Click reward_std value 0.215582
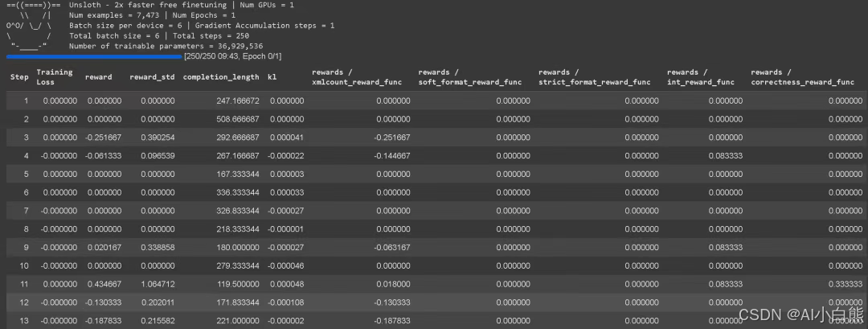868x329 pixels. coord(158,320)
